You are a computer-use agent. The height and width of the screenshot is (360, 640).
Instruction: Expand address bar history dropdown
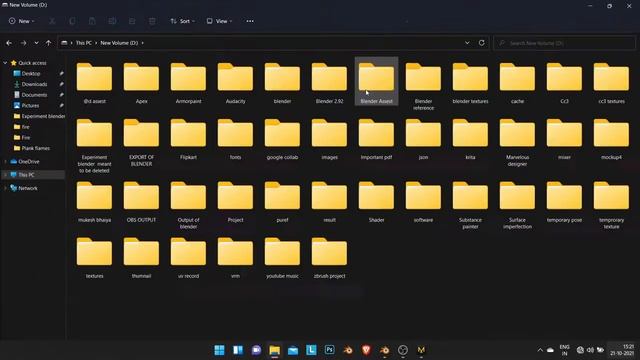pyautogui.click(x=467, y=43)
